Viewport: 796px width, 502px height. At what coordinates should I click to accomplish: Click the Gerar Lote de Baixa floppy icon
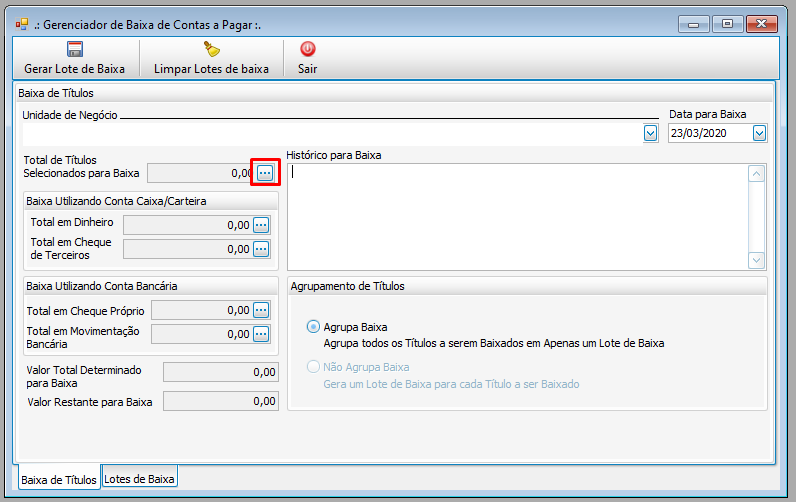(x=75, y=49)
